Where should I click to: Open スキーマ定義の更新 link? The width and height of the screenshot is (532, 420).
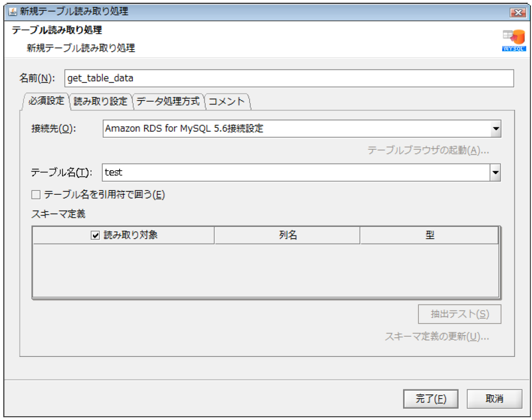(x=437, y=337)
